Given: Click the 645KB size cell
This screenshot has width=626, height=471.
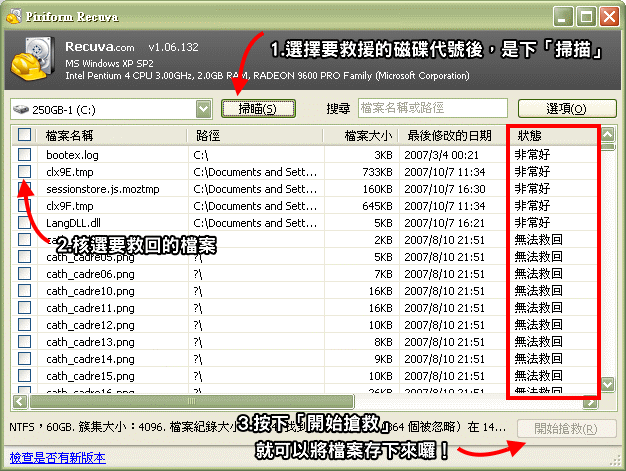Looking at the screenshot, I should 377,206.
